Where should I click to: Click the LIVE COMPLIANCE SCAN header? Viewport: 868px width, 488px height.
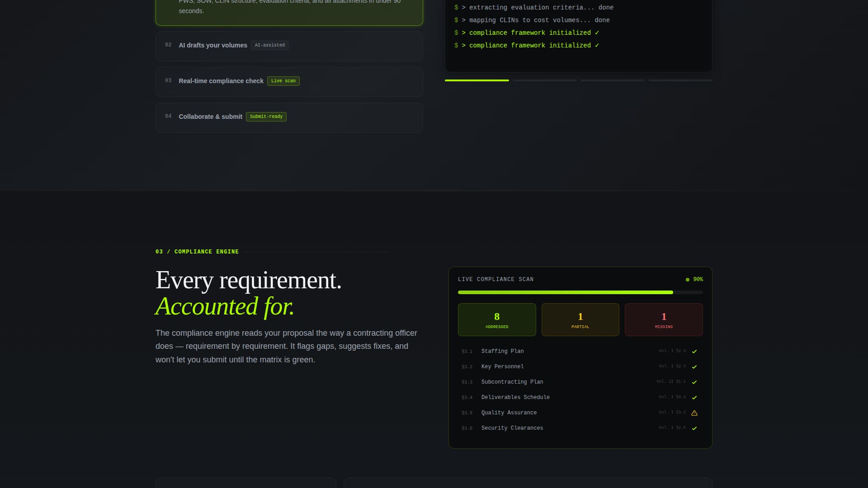coord(495,279)
